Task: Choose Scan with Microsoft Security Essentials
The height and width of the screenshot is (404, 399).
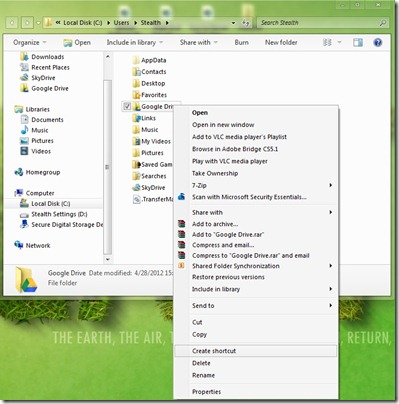Action: (x=256, y=197)
